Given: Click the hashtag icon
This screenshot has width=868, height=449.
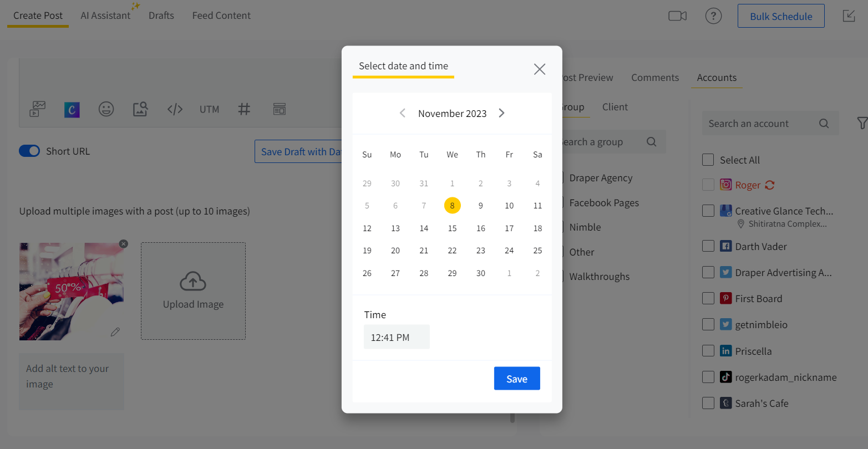Looking at the screenshot, I should click(244, 109).
